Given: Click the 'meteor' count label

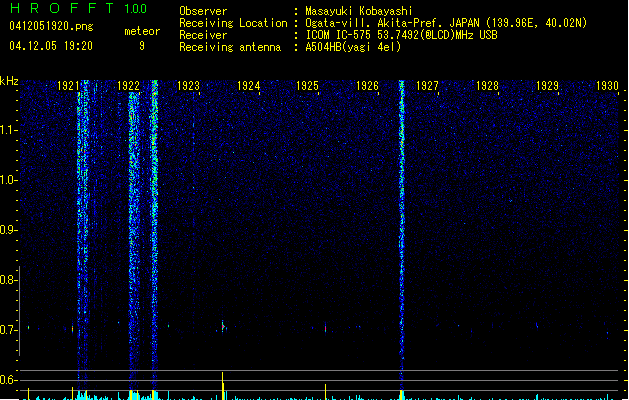Looking at the screenshot, I should coord(142,31).
